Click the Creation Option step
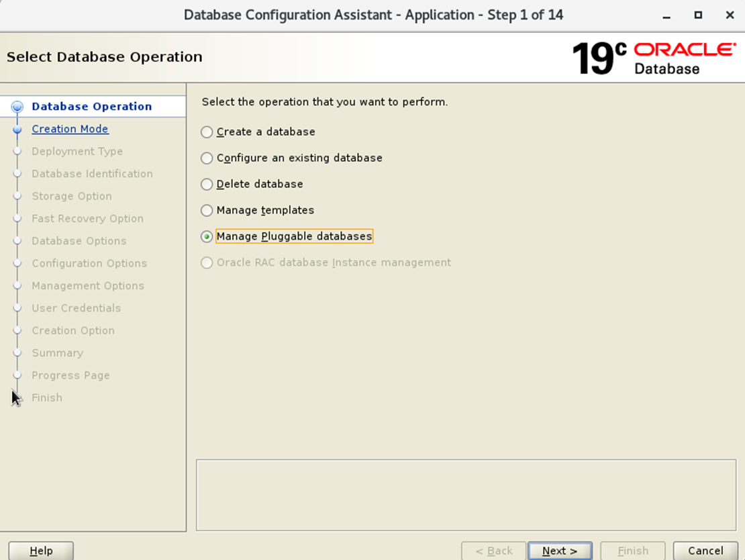745x560 pixels. click(x=73, y=330)
